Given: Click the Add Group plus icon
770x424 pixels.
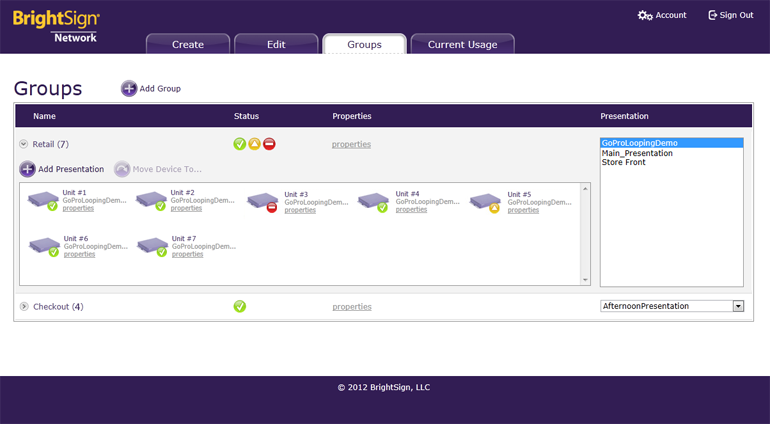Looking at the screenshot, I should pos(129,89).
